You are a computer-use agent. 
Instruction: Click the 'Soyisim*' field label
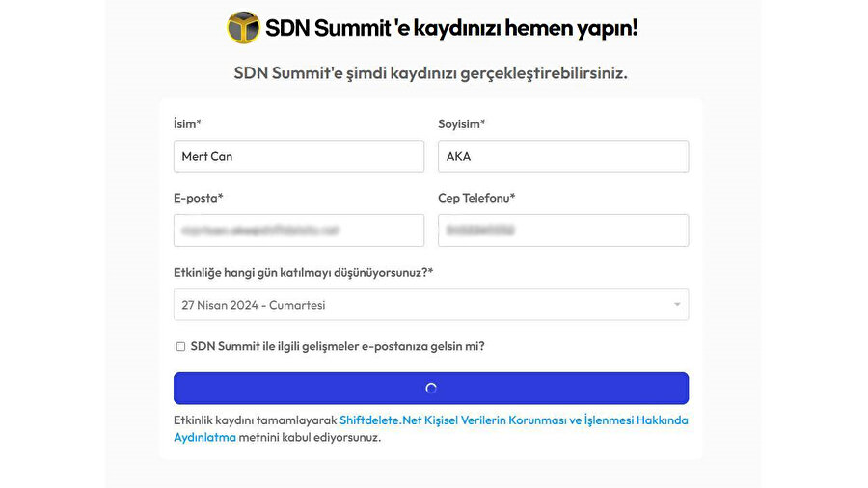(x=462, y=123)
